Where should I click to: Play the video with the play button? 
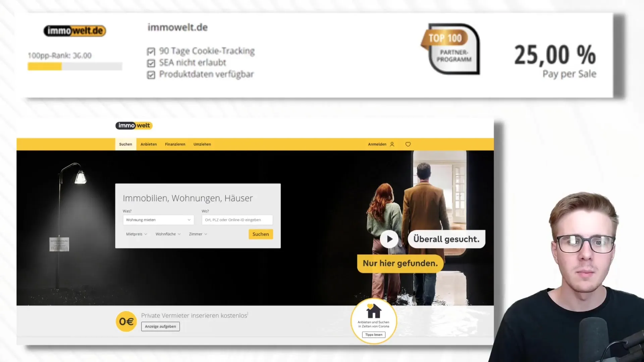click(389, 239)
